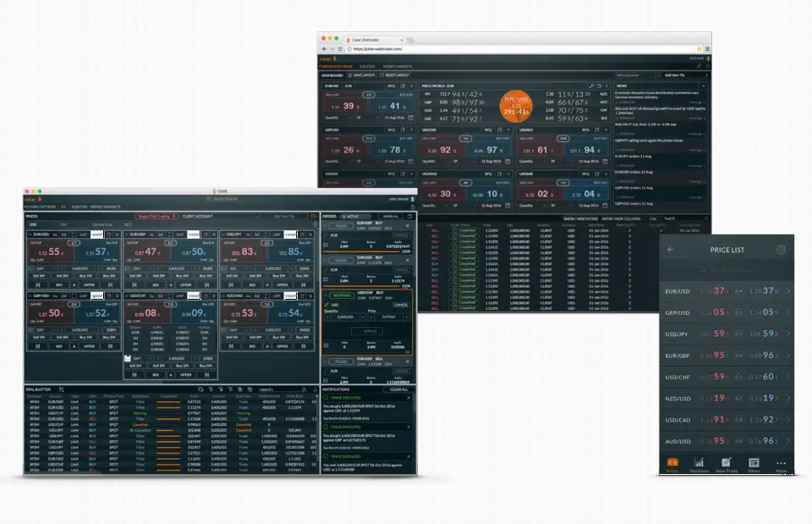Expand the EUR/USD row chevron
This screenshot has width=812, height=524.
[788, 291]
